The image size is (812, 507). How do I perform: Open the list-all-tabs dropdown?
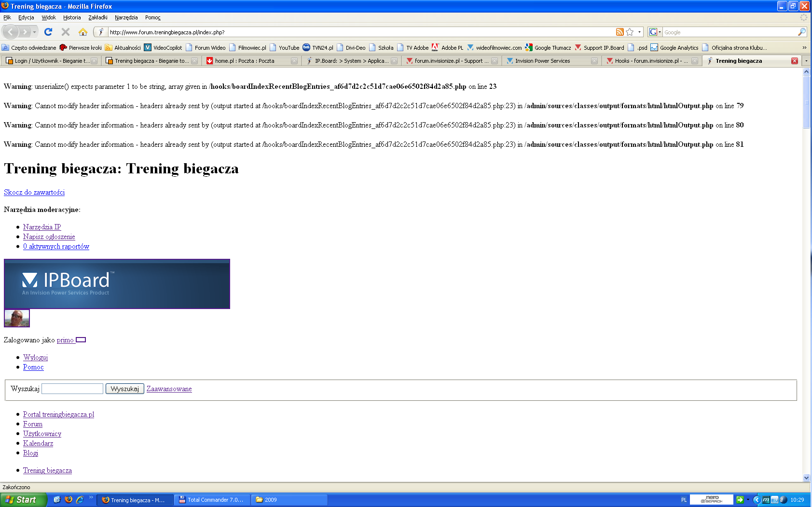click(806, 61)
